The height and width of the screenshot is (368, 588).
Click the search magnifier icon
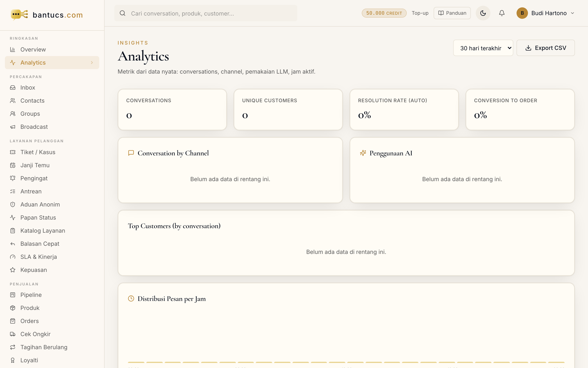[x=122, y=13]
